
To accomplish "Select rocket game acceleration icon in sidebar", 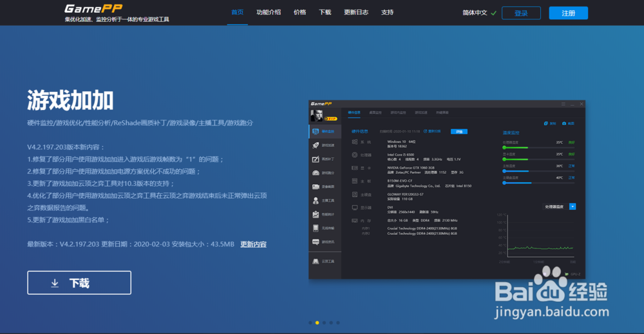I will tap(316, 145).
